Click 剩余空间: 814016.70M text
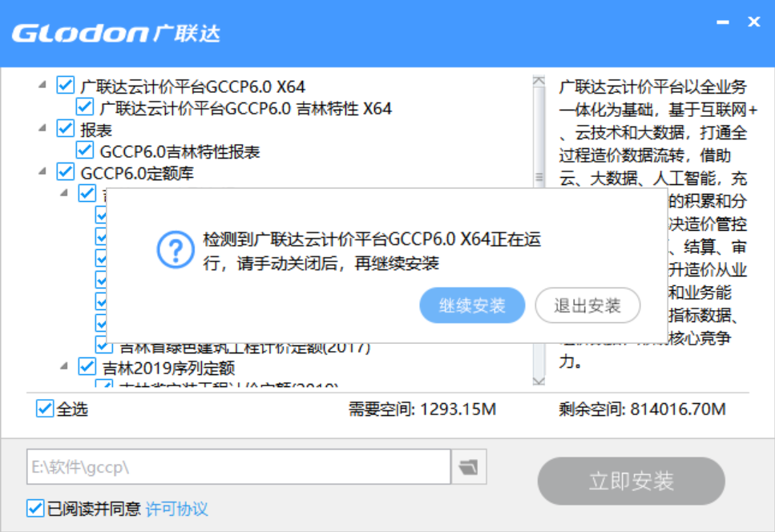The height and width of the screenshot is (532, 775). click(642, 409)
